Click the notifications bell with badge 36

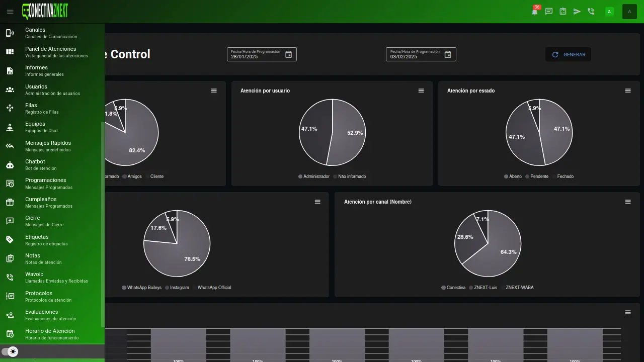tap(534, 12)
